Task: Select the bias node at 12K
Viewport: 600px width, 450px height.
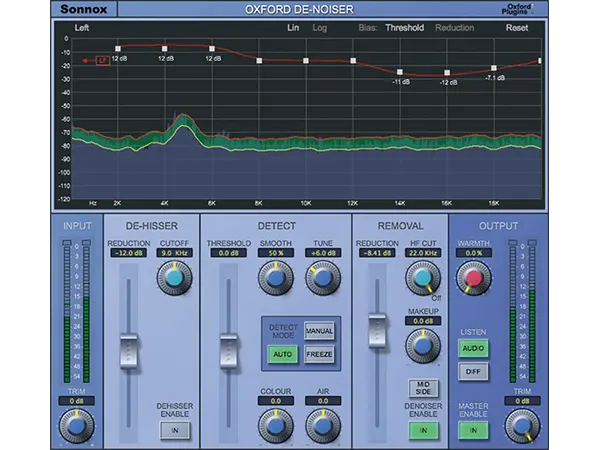Action: click(x=353, y=60)
